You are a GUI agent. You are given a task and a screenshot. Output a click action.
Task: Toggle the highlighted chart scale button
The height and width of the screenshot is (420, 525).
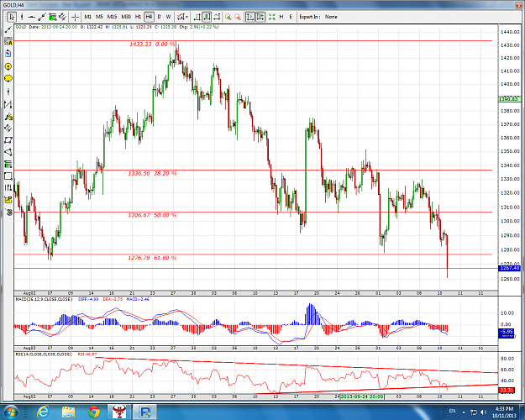click(x=207, y=17)
